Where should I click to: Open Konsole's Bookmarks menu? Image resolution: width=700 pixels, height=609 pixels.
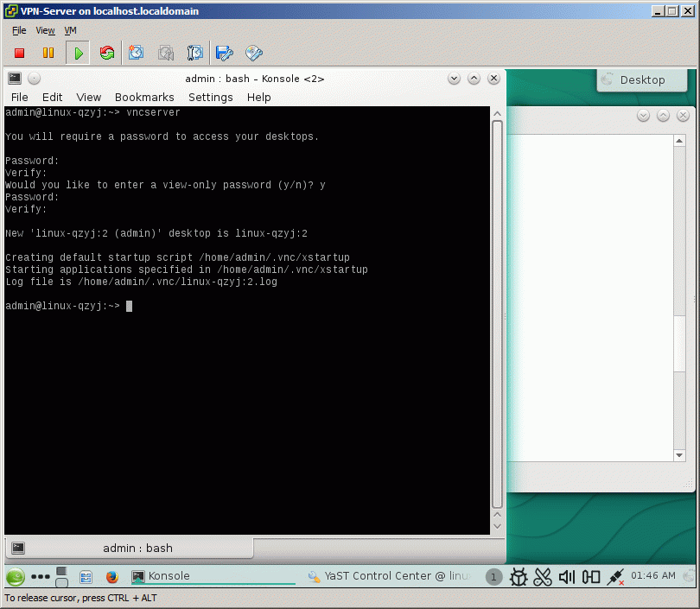[144, 98]
